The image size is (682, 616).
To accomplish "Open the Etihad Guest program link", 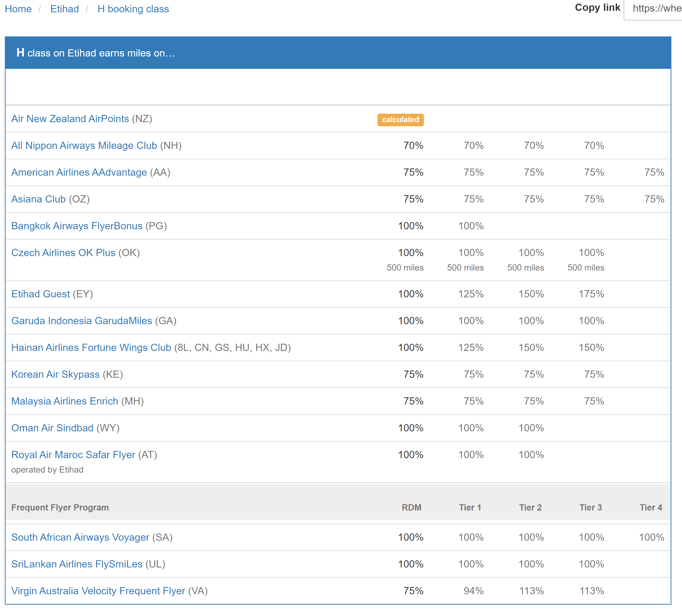I will (x=41, y=294).
